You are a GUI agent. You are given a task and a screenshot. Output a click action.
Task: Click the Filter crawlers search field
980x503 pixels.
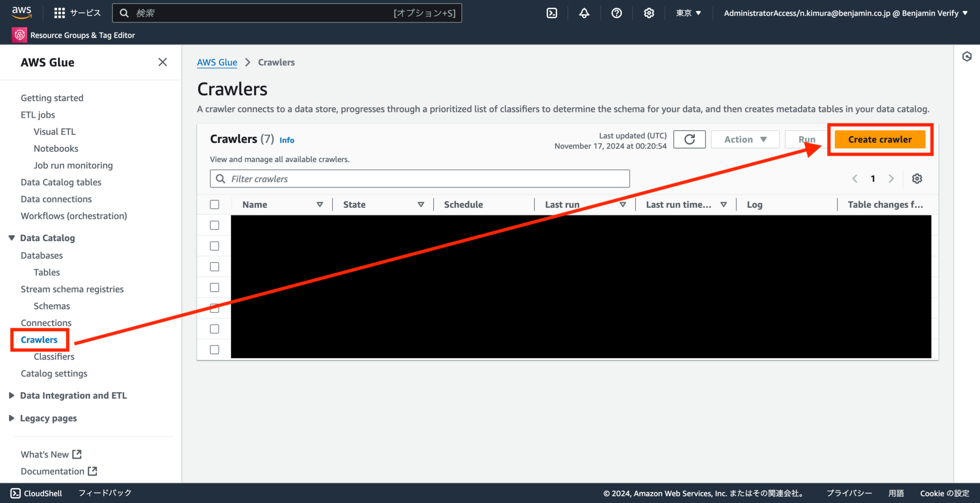pyautogui.click(x=419, y=179)
